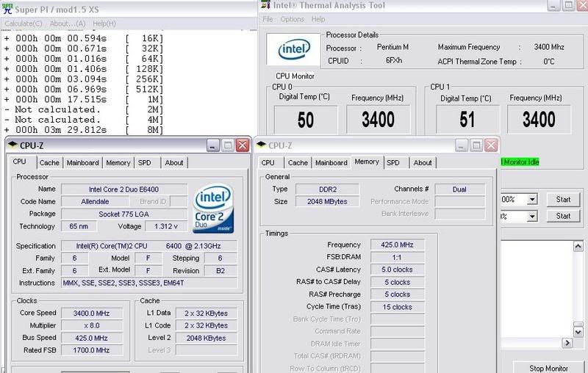
Task: Open About menu in Super PI
Action: coord(68,23)
